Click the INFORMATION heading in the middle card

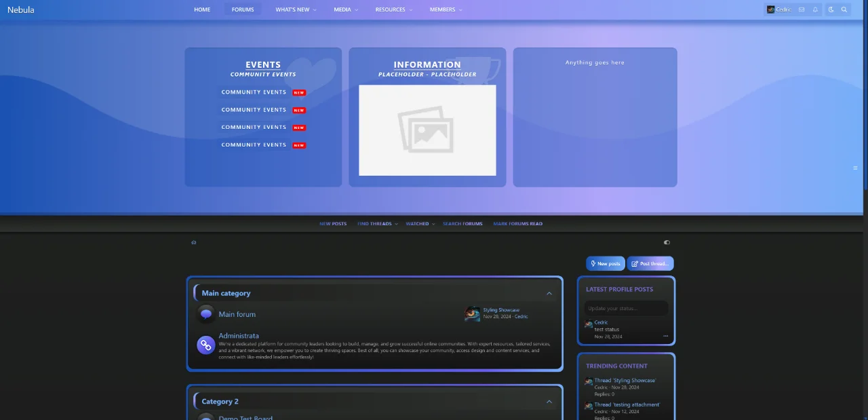tap(427, 65)
